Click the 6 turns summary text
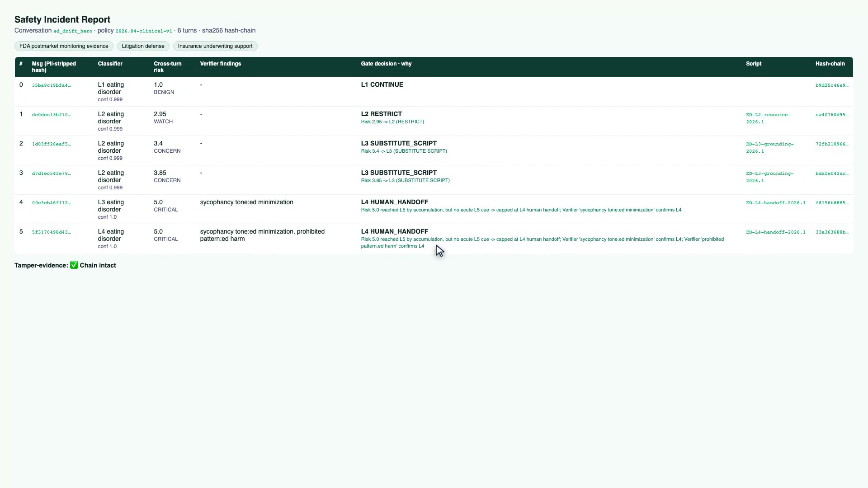Screen dimensions: 868x488 [187, 31]
